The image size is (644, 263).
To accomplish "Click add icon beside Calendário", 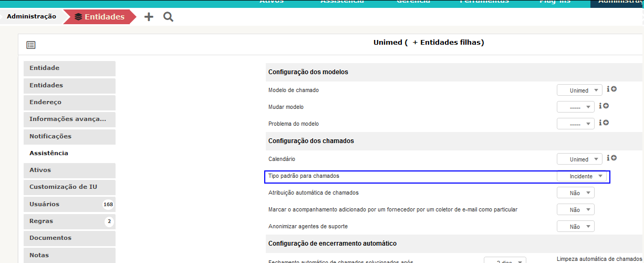I will [x=614, y=158].
